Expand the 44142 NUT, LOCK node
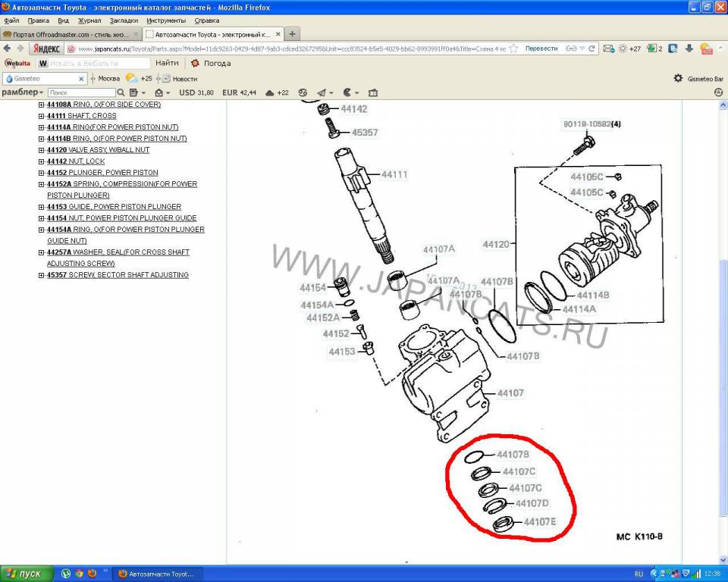 click(x=41, y=161)
